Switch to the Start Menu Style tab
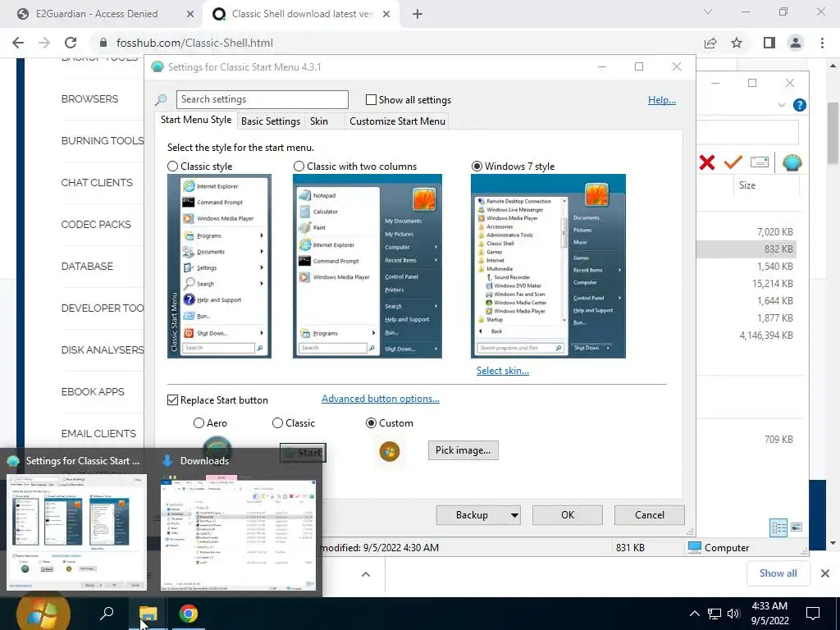The height and width of the screenshot is (630, 840). point(196,120)
